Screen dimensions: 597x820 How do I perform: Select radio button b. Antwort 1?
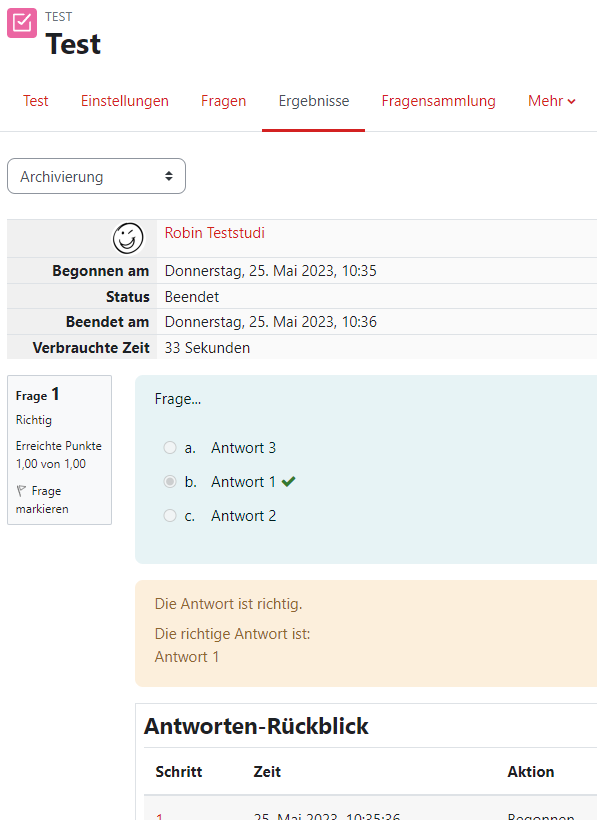pyautogui.click(x=170, y=481)
